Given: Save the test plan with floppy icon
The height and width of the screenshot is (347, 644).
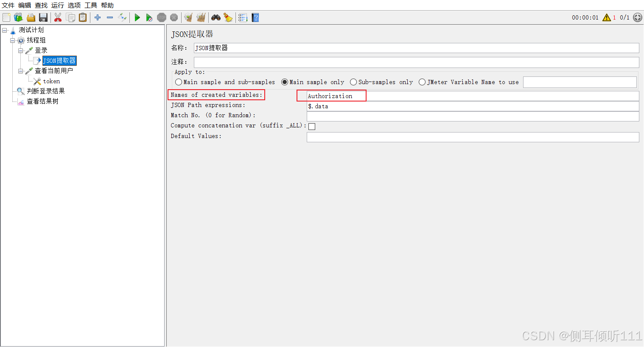Looking at the screenshot, I should (43, 17).
